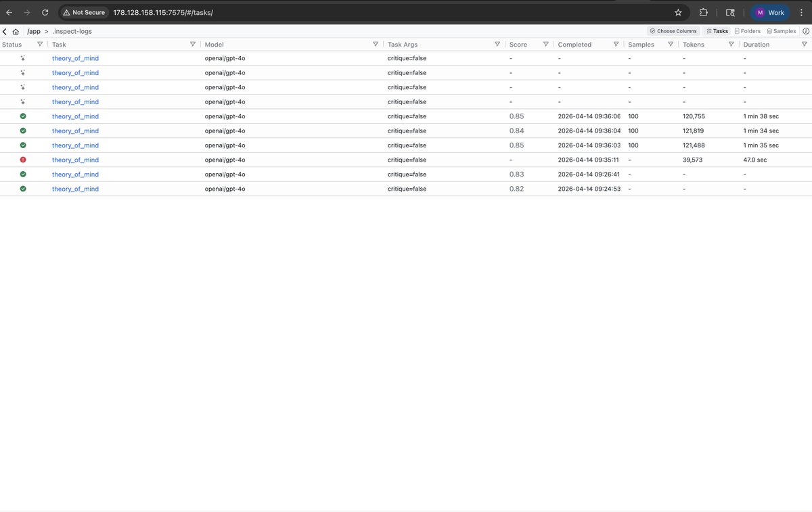This screenshot has height=512, width=812.
Task: Open the Model column filter icon
Action: pos(376,45)
